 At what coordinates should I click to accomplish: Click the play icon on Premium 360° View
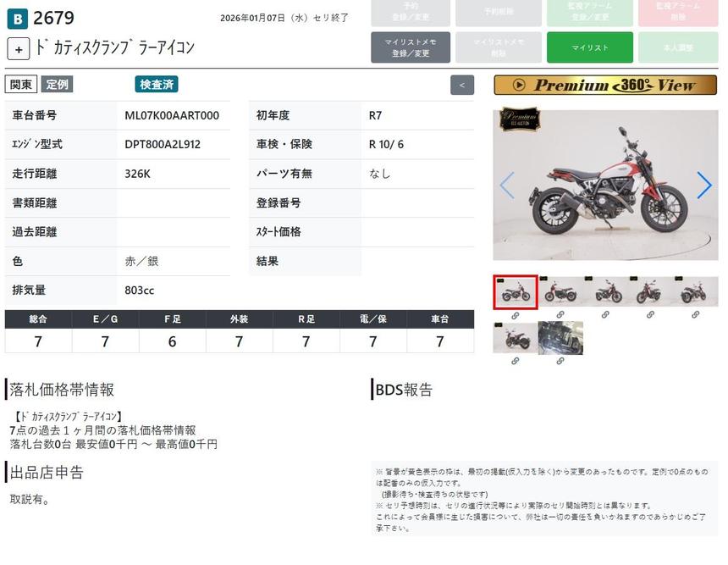(x=518, y=86)
